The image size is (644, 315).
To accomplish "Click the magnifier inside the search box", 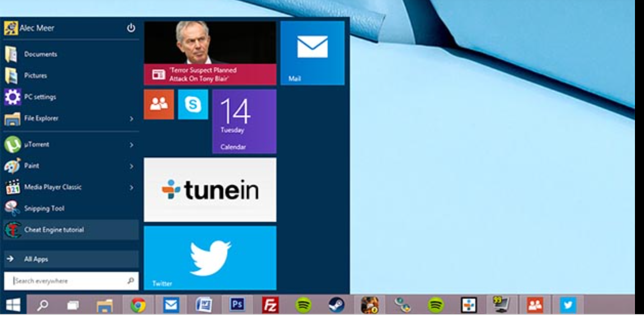I will [131, 281].
